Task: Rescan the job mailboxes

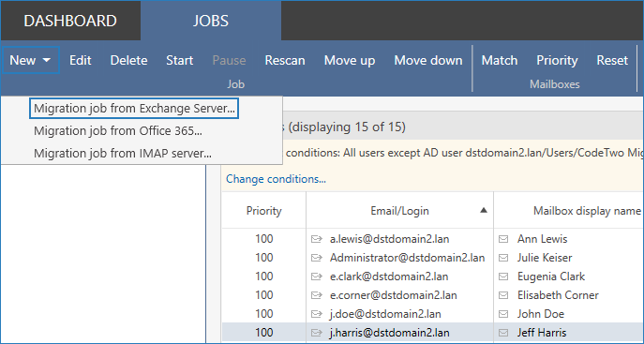Action: 285,60
